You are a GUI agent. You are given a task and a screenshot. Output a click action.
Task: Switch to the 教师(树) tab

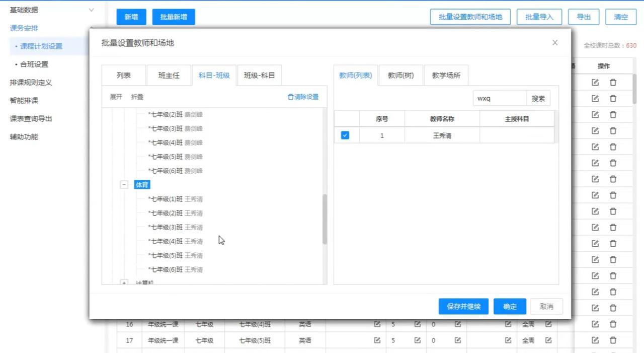tap(401, 76)
